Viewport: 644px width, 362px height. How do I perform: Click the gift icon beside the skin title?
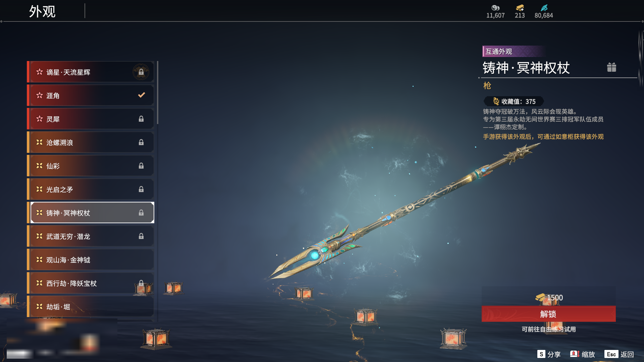pos(611,67)
